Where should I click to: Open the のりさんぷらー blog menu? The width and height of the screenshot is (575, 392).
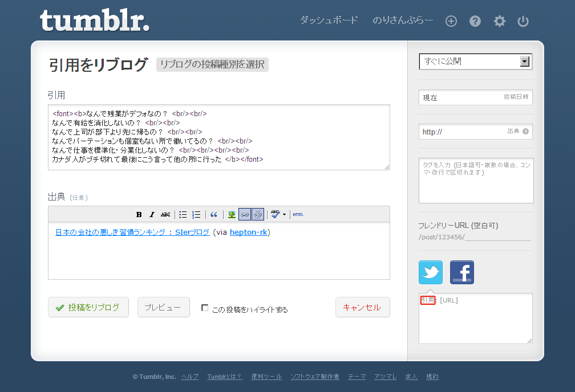[403, 20]
